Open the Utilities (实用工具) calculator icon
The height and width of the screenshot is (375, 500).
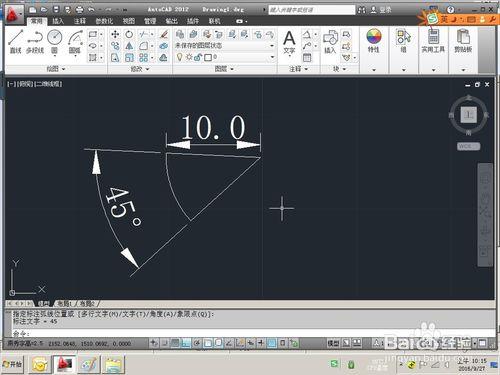[433, 41]
